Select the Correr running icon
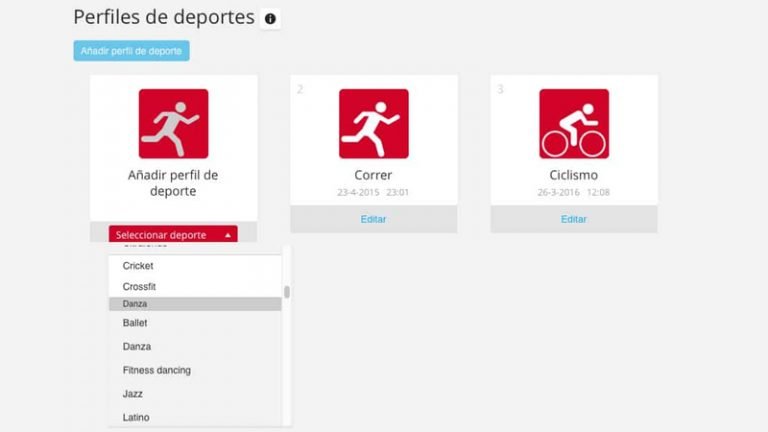768x432 pixels. pyautogui.click(x=374, y=123)
